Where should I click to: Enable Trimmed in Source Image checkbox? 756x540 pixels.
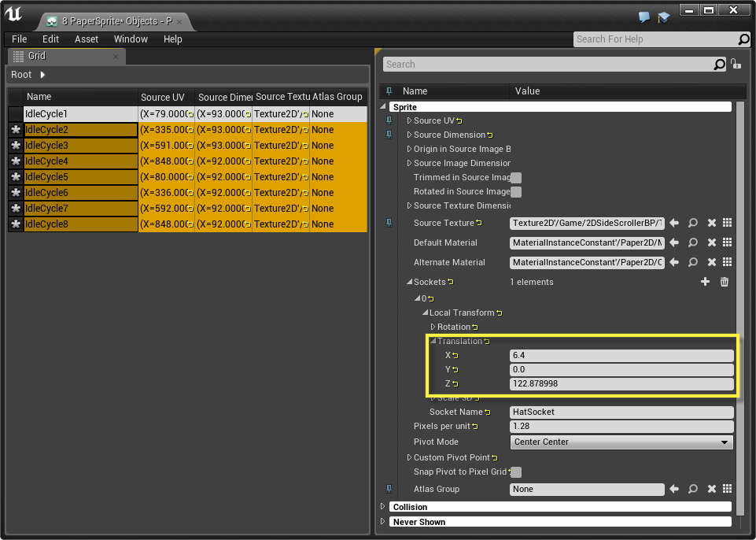click(516, 178)
